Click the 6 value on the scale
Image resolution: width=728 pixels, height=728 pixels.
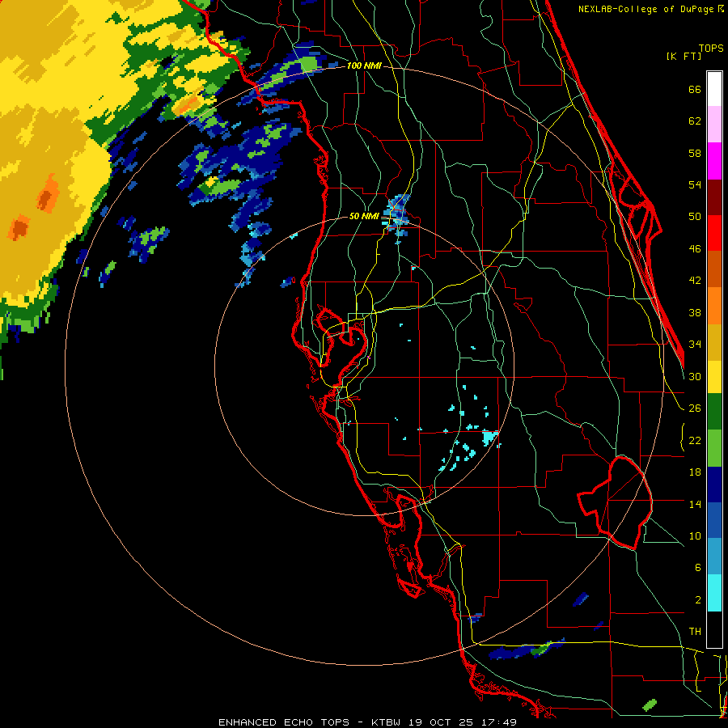pyautogui.click(x=697, y=568)
